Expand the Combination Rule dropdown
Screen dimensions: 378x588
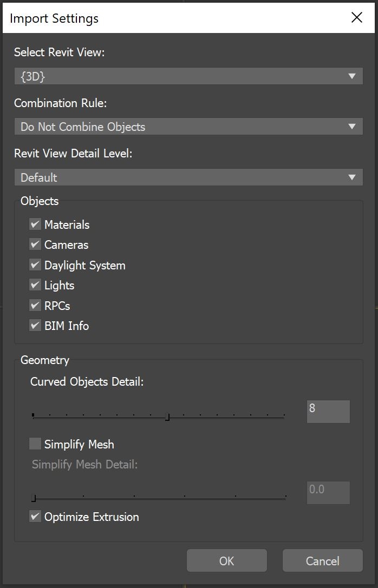(x=188, y=127)
